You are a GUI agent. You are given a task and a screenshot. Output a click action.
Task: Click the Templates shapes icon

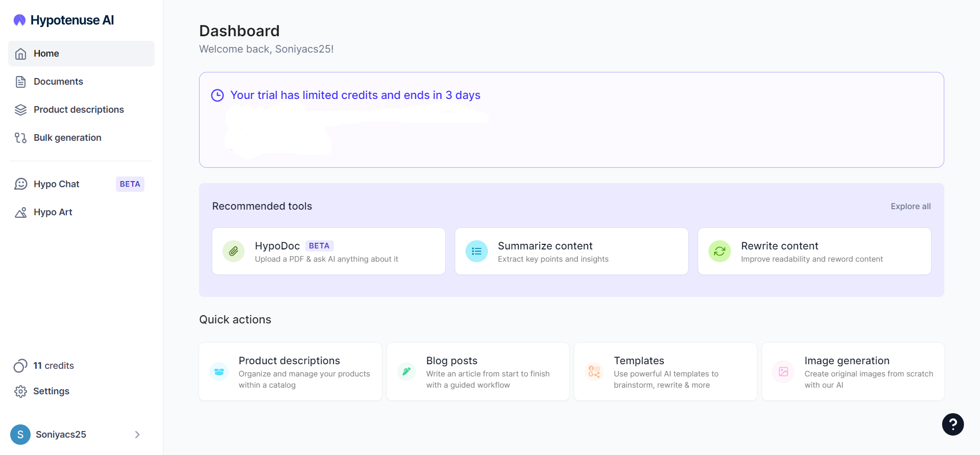tap(594, 372)
